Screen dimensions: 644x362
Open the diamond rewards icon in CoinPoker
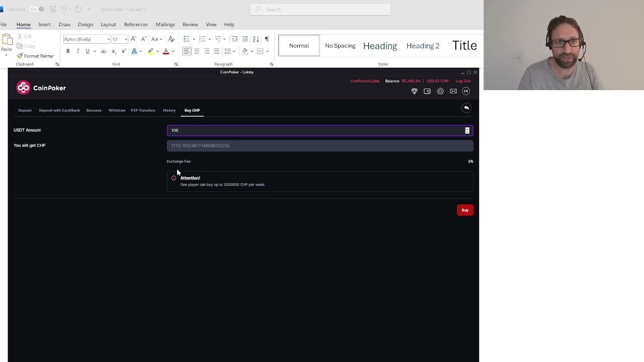(x=414, y=92)
